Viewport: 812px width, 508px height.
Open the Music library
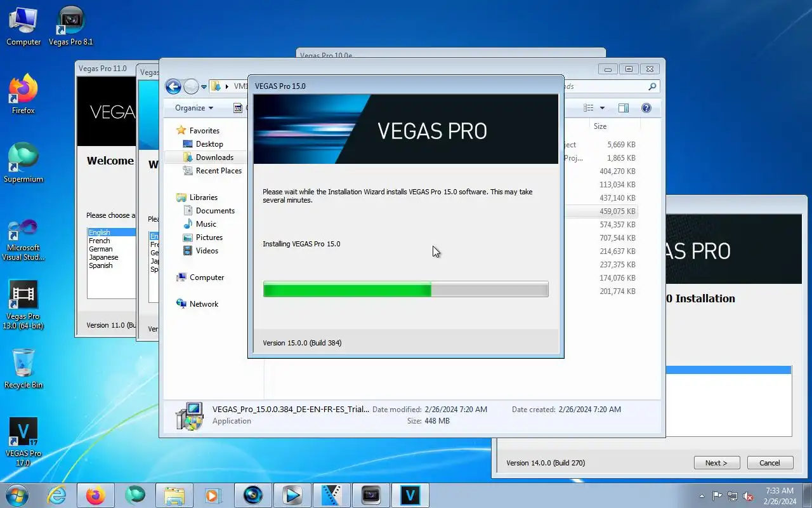(206, 224)
